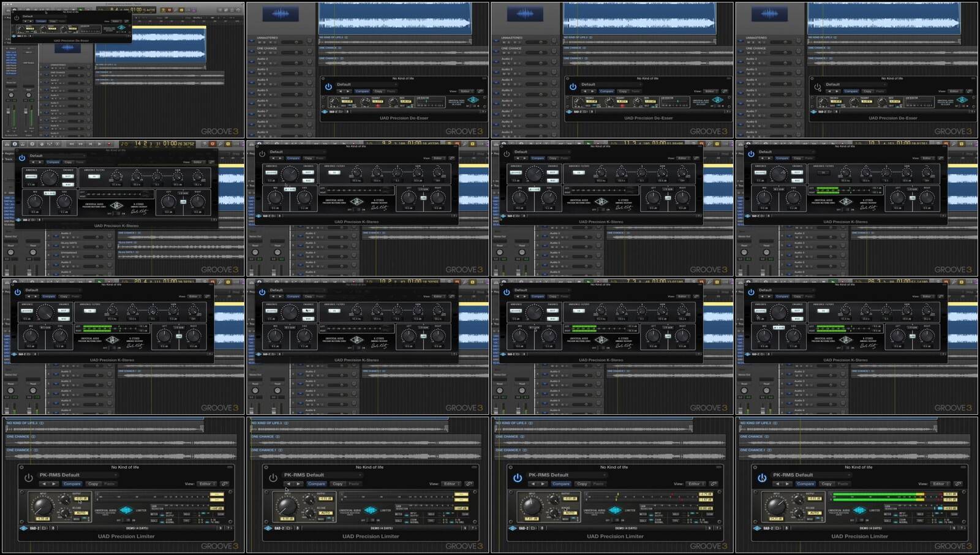980x555 pixels.
Task: Click the waveform region thumbnail in top row's second frame
Action: click(x=281, y=13)
